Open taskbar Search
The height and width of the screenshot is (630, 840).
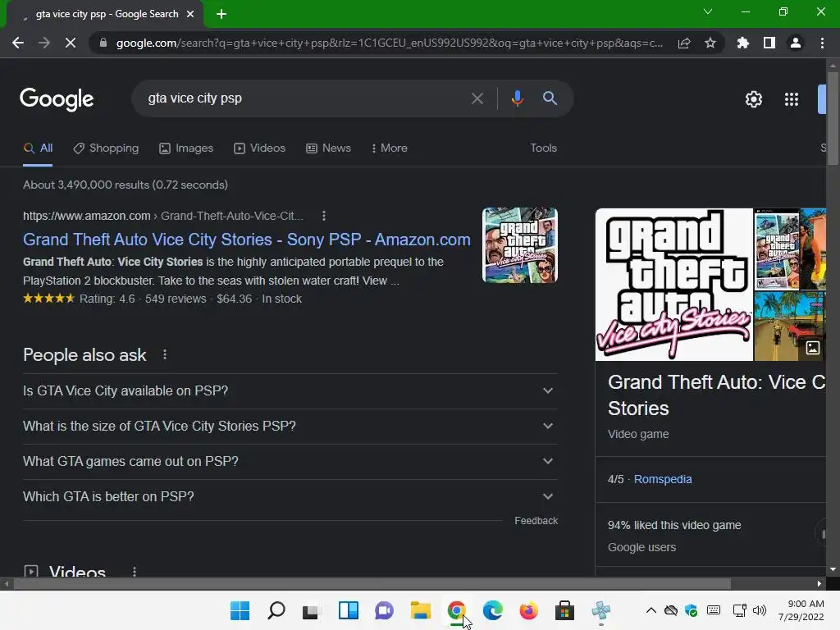tap(276, 610)
